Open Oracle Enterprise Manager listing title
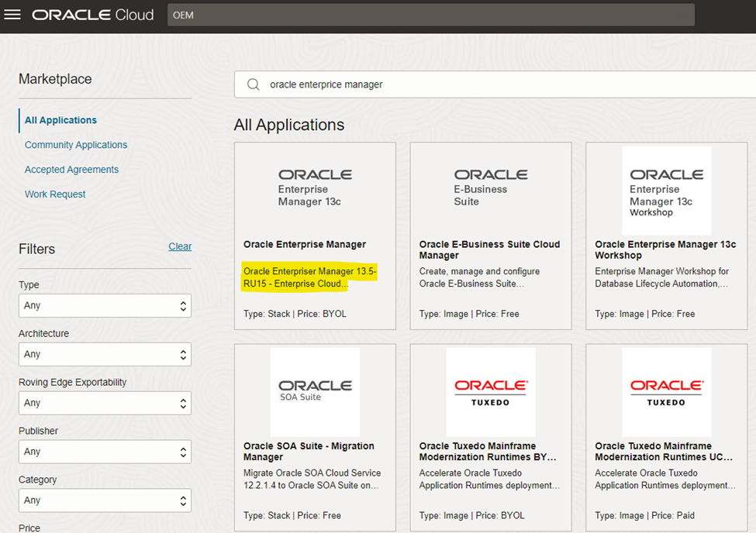The height and width of the screenshot is (533, 756). point(304,244)
